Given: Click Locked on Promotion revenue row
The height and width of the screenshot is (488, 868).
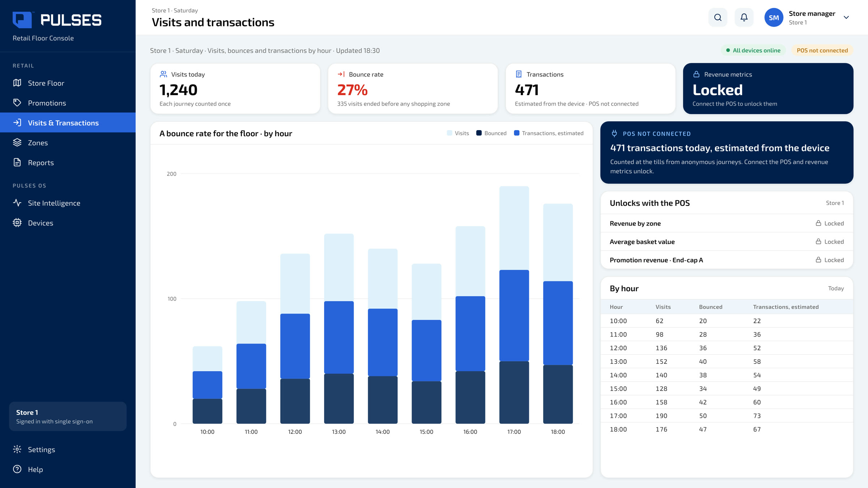Looking at the screenshot, I should coord(834,260).
